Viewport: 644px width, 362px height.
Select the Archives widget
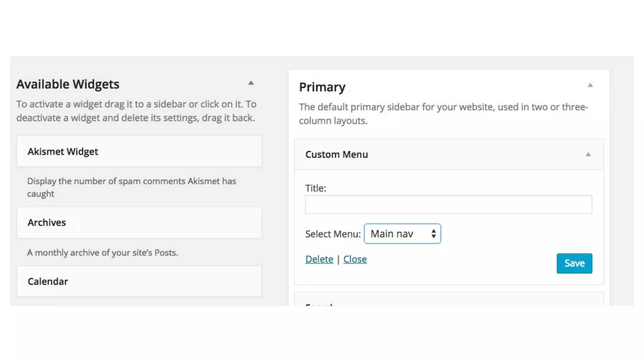pos(139,222)
